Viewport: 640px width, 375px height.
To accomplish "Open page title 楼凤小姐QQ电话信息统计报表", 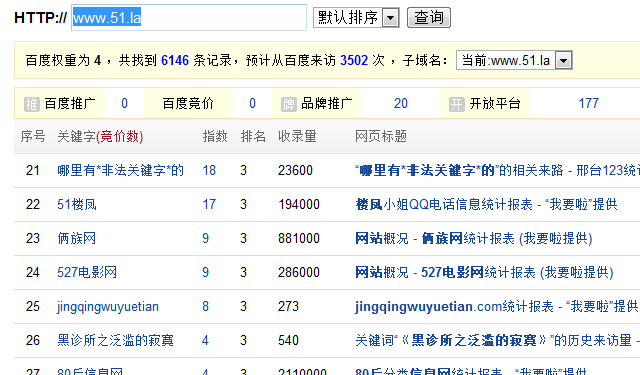I will [486, 204].
